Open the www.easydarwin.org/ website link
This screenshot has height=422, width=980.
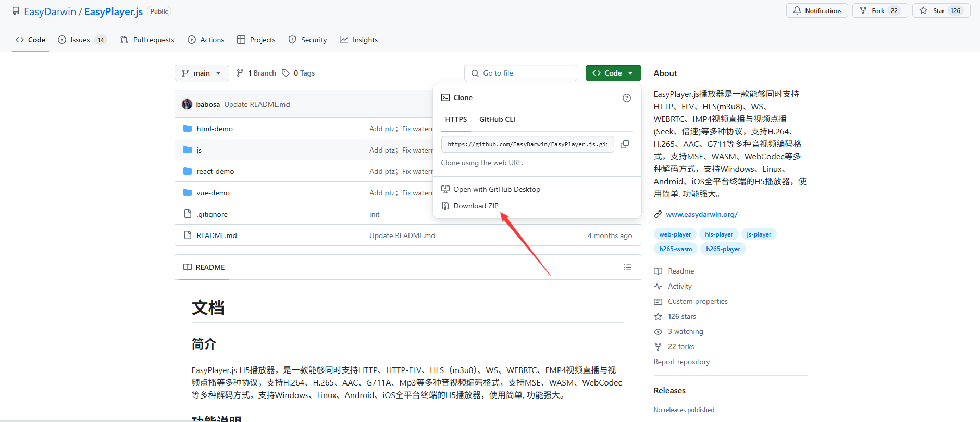(x=702, y=214)
